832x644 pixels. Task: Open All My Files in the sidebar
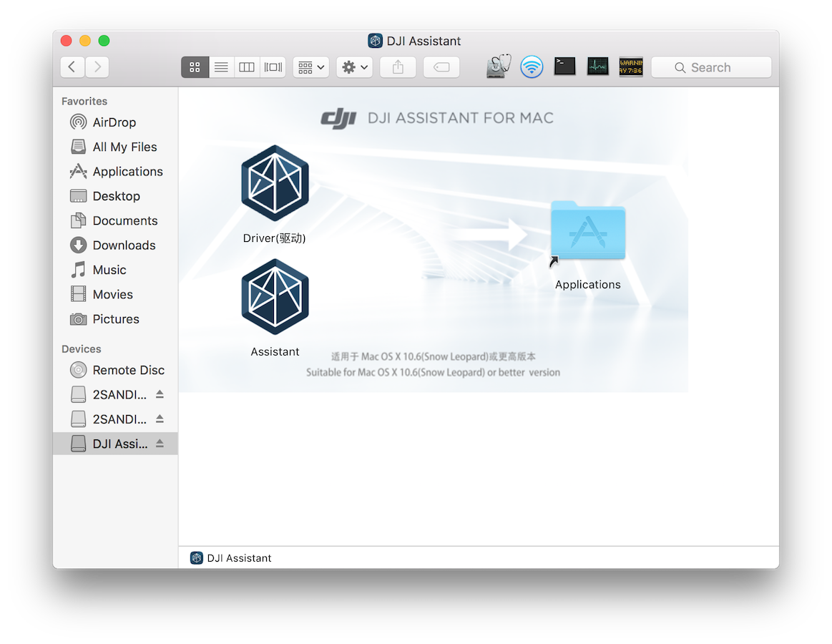114,147
